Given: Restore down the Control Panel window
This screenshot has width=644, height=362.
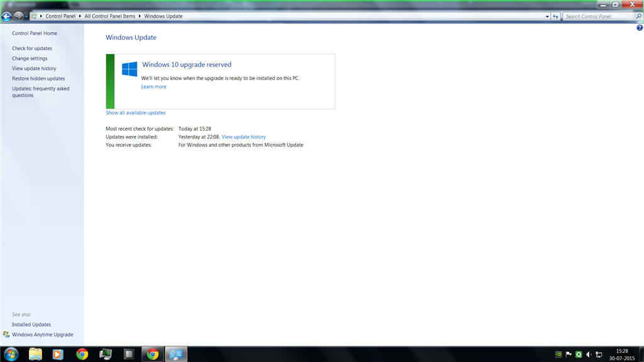Looking at the screenshot, I should [615, 4].
